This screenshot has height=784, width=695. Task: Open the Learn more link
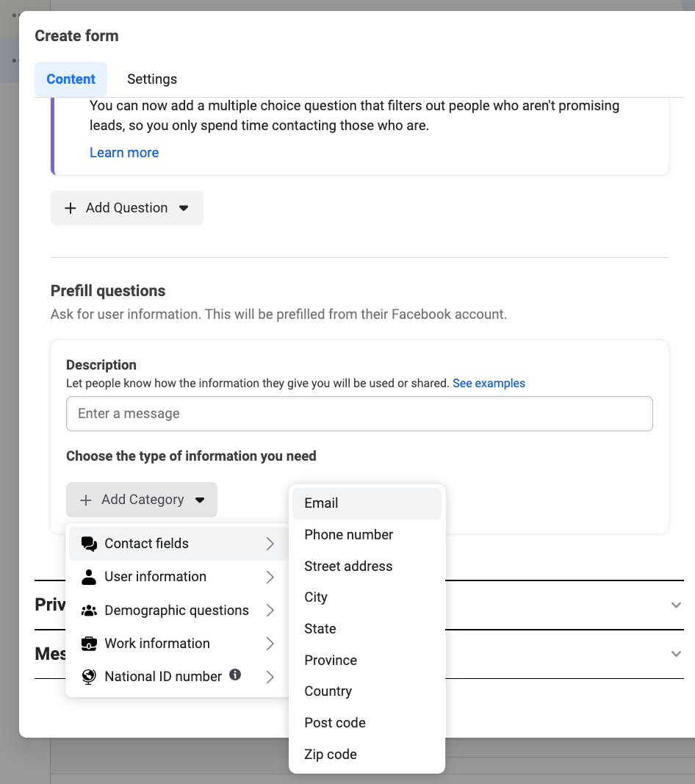[124, 153]
